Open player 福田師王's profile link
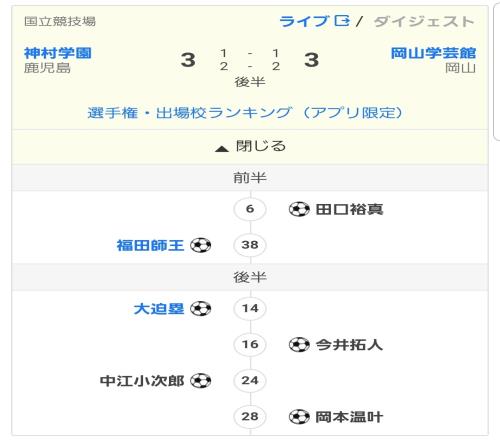The height and width of the screenshot is (440, 500). pos(150,245)
